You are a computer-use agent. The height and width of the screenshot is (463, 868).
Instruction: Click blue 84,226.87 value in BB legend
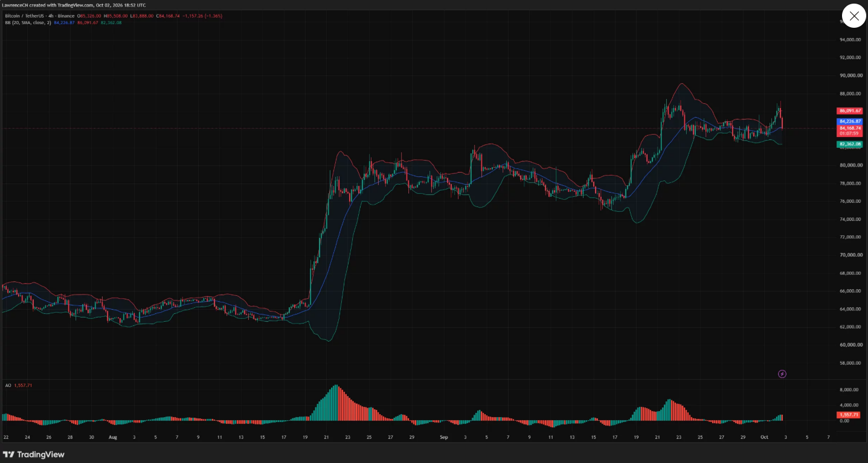click(x=64, y=22)
